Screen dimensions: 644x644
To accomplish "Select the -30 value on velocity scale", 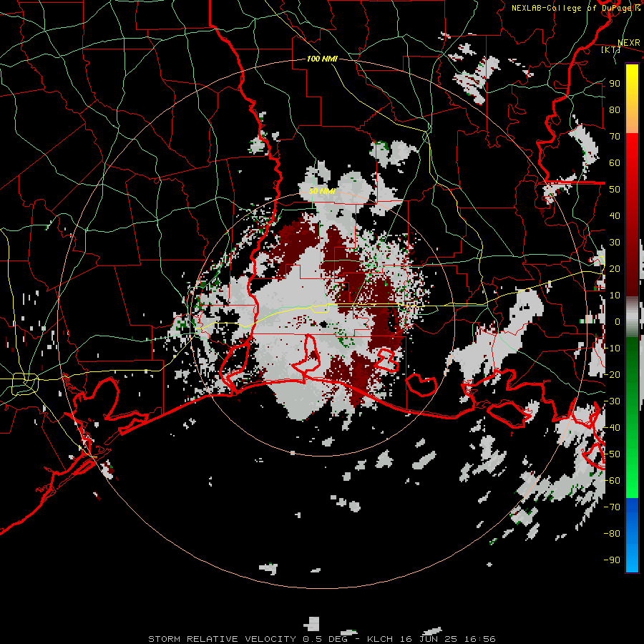I will tap(612, 401).
